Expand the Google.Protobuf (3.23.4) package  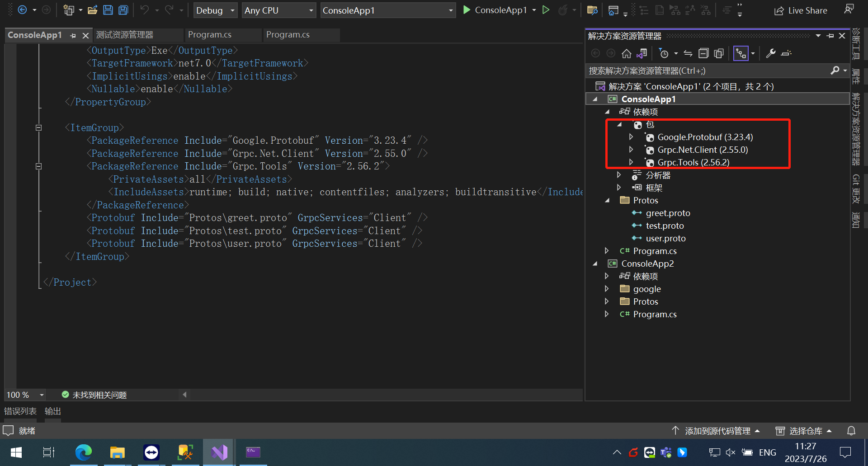point(631,137)
